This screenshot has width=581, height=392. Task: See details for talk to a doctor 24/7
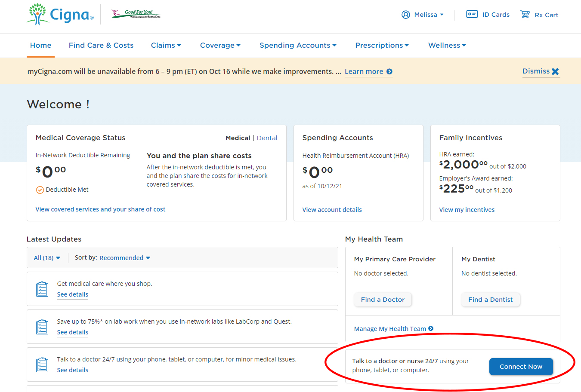click(72, 370)
